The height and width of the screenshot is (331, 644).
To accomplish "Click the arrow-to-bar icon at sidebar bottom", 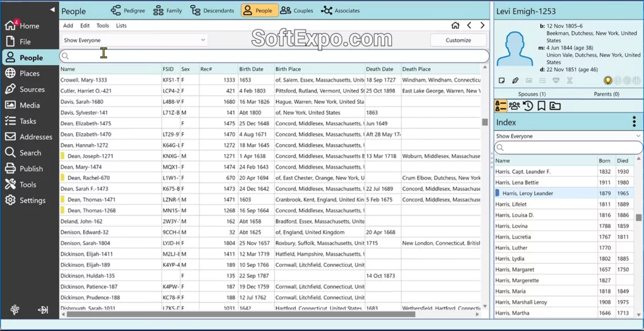I will tap(43, 310).
